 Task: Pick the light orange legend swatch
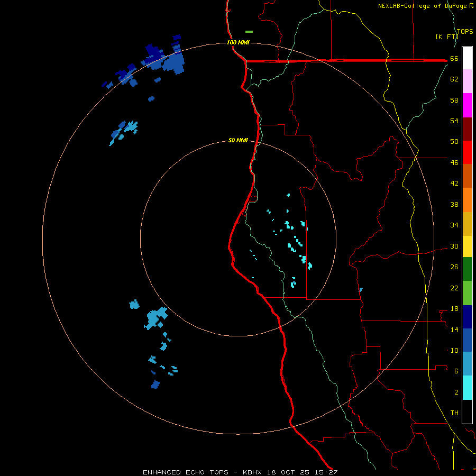coord(467,200)
